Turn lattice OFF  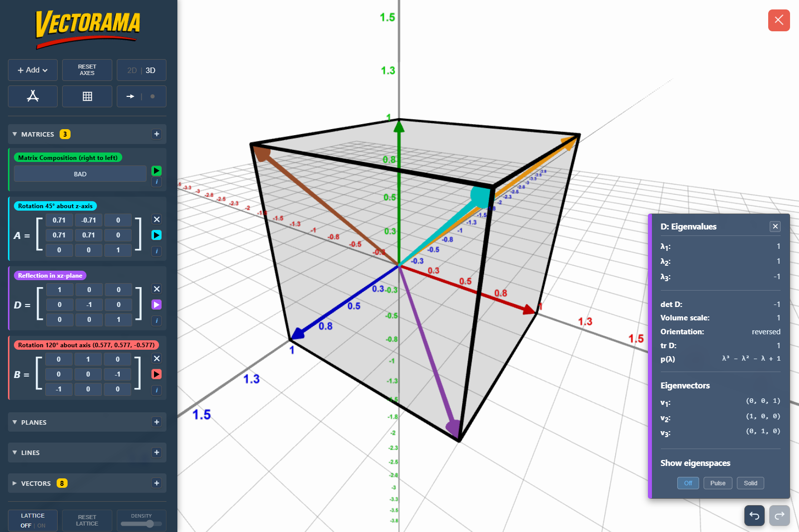click(26, 526)
